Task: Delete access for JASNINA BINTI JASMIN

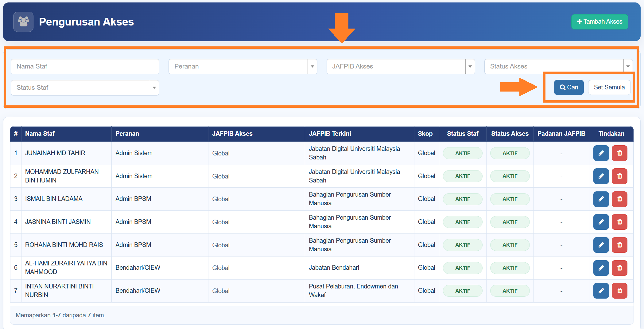Action: point(619,222)
